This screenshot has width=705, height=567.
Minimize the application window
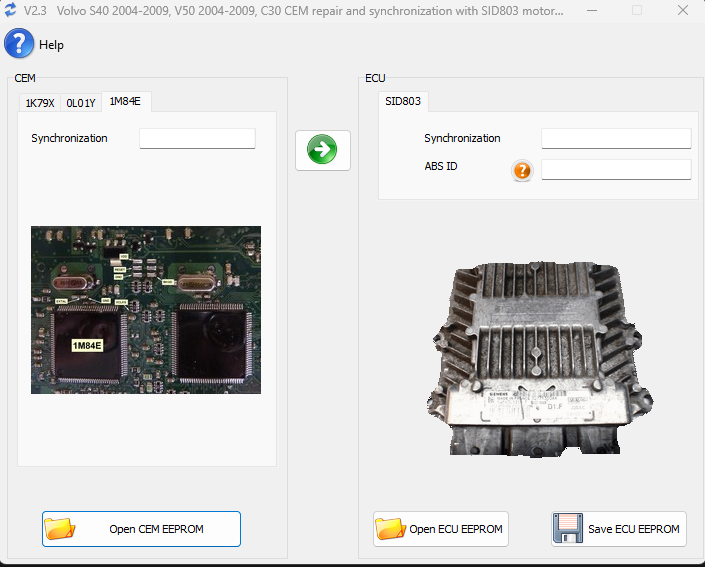pos(592,10)
